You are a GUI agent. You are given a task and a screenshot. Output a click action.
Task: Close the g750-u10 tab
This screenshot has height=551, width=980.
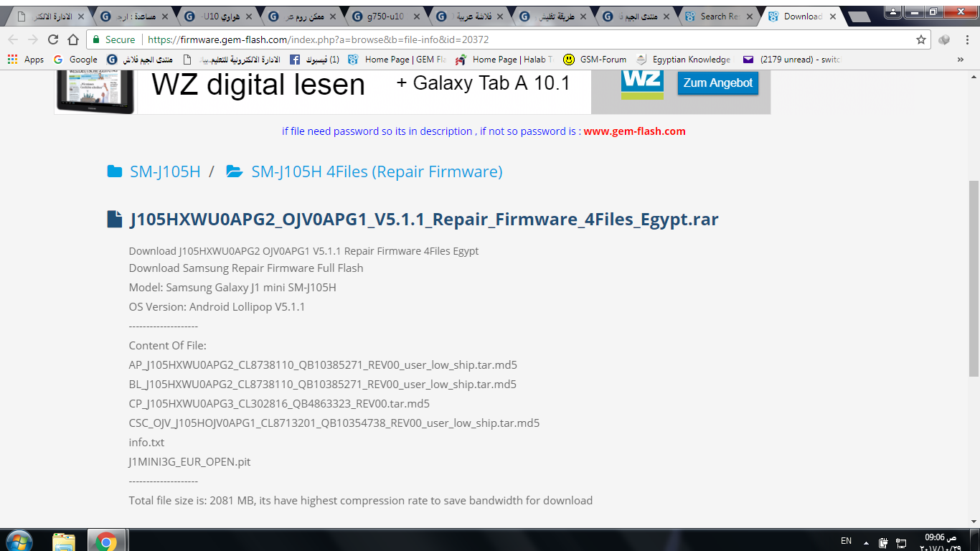click(x=416, y=16)
